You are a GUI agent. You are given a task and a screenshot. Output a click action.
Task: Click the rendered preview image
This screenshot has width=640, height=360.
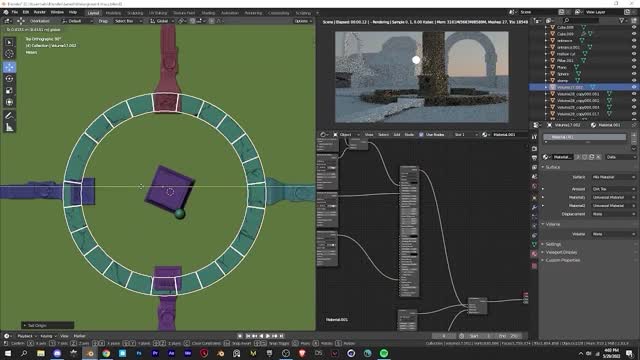click(x=422, y=77)
